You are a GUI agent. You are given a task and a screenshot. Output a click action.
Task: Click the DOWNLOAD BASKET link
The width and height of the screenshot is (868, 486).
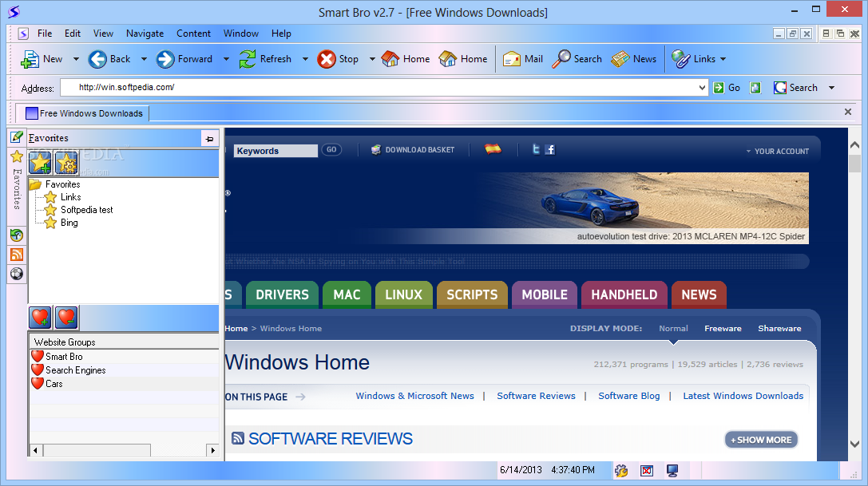pos(413,149)
